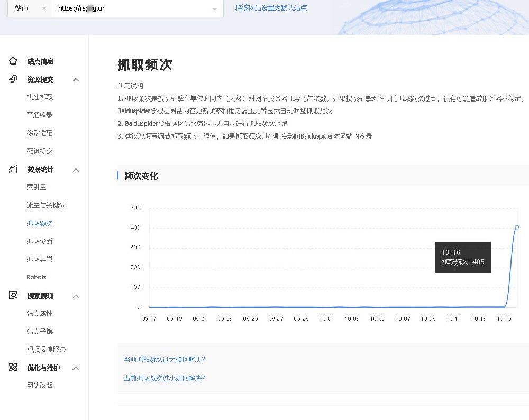Collapse the 资源提交 sidebar section

pyautogui.click(x=76, y=80)
